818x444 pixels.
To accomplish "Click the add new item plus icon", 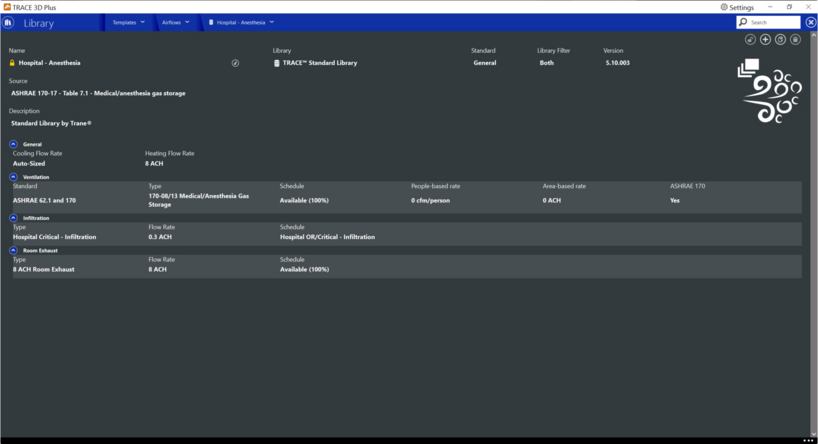I will [x=765, y=40].
